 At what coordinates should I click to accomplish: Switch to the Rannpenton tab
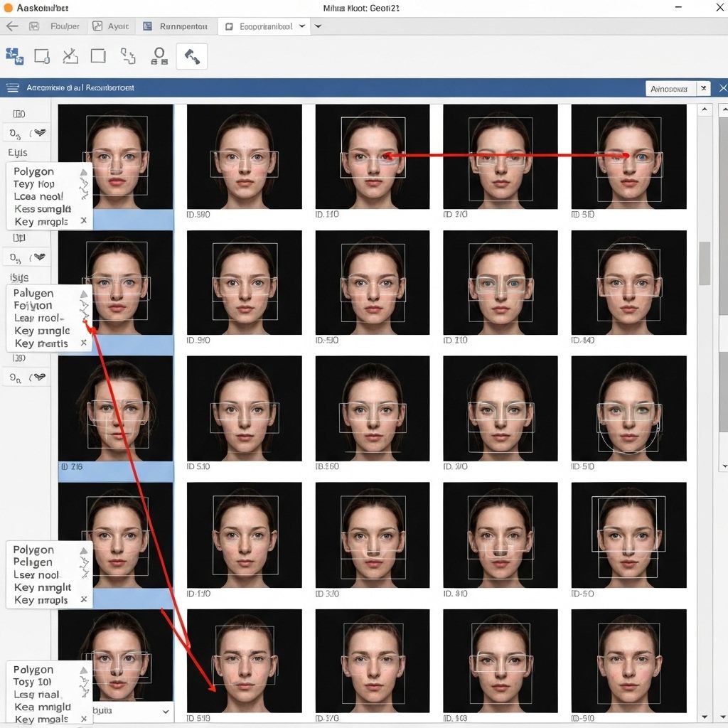[176, 26]
